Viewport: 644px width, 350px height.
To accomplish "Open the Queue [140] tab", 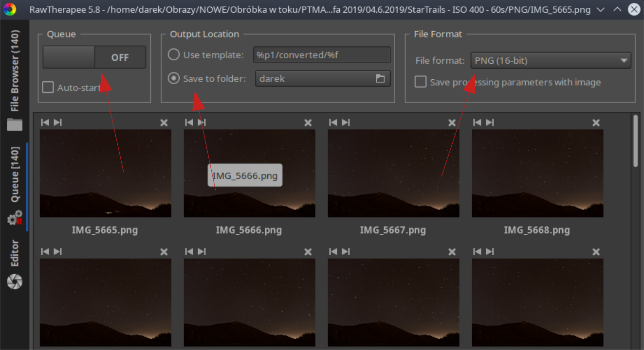I will (x=15, y=175).
